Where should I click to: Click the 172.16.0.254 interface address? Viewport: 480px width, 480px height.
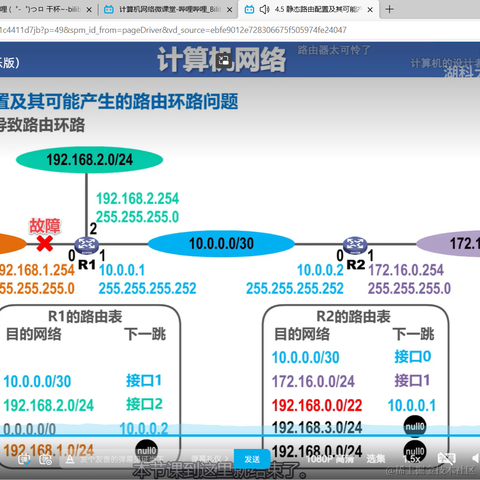(406, 270)
